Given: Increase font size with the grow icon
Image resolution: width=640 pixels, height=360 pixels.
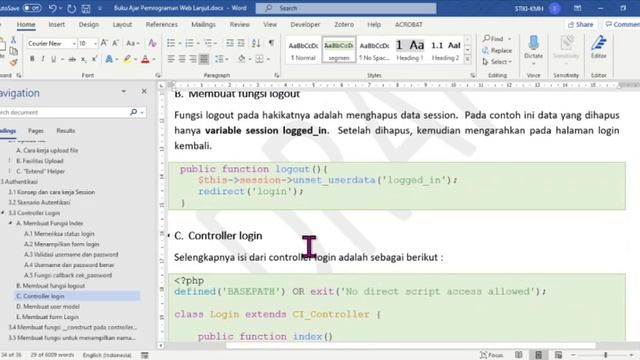Looking at the screenshot, I should coord(104,43).
